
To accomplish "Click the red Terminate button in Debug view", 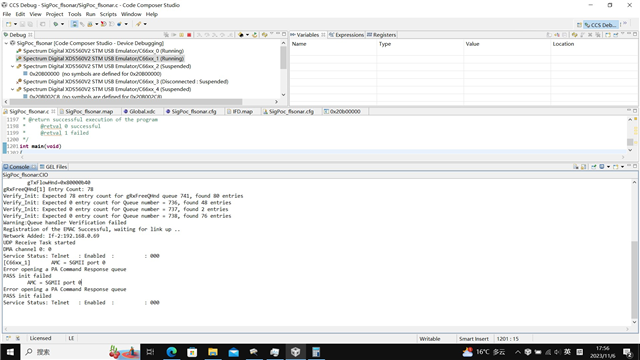I will coord(189,35).
